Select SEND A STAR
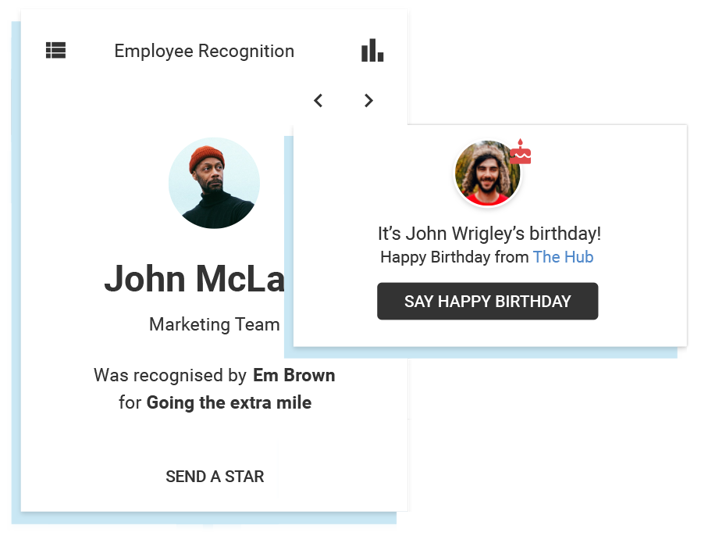Image resolution: width=701 pixels, height=535 pixels. click(x=215, y=476)
